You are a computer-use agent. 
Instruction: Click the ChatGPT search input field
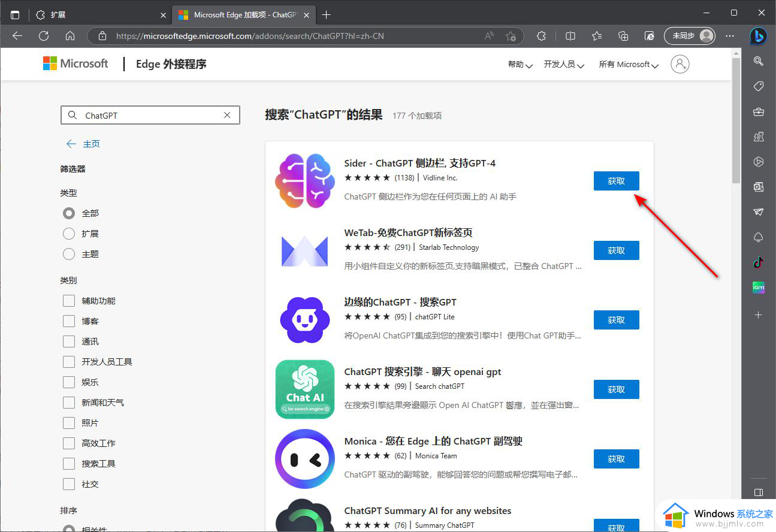150,115
